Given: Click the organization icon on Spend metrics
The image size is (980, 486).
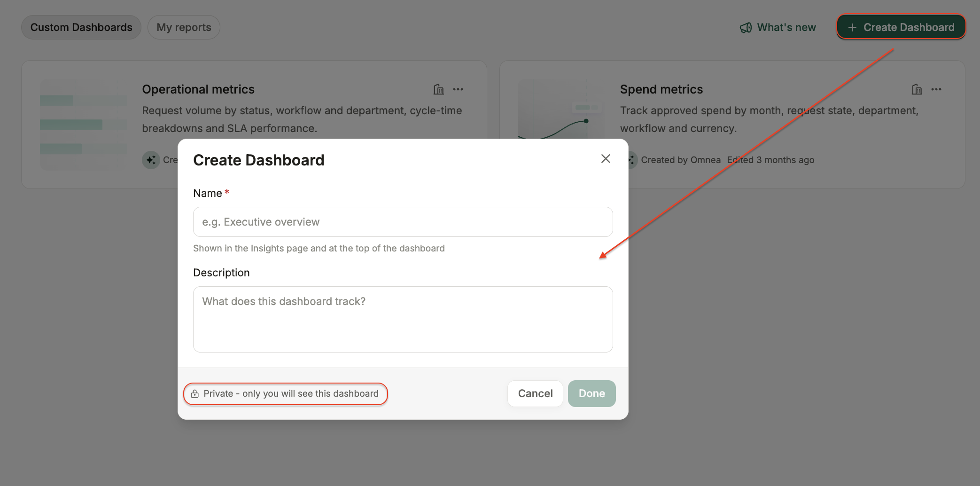Looking at the screenshot, I should coord(917,89).
